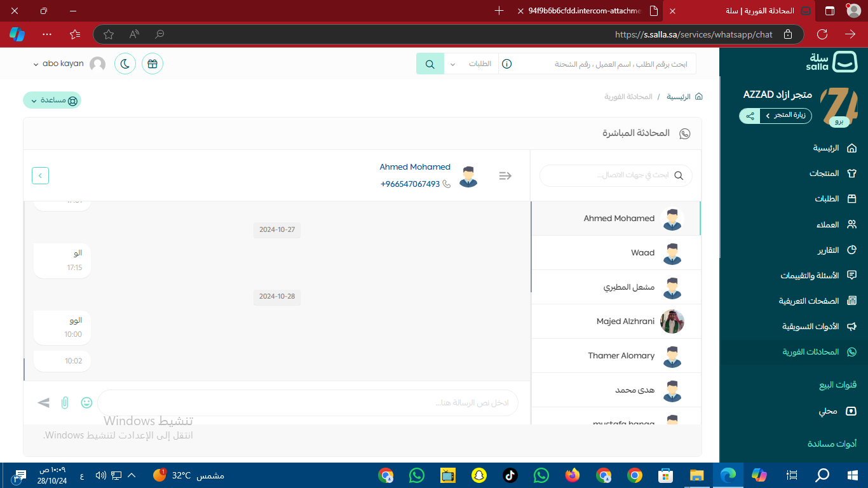
Task: Click the gift box icon in header
Action: click(153, 64)
